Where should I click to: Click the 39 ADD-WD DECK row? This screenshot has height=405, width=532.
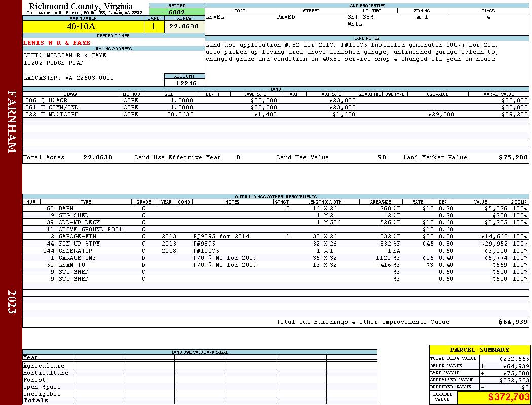276,222
